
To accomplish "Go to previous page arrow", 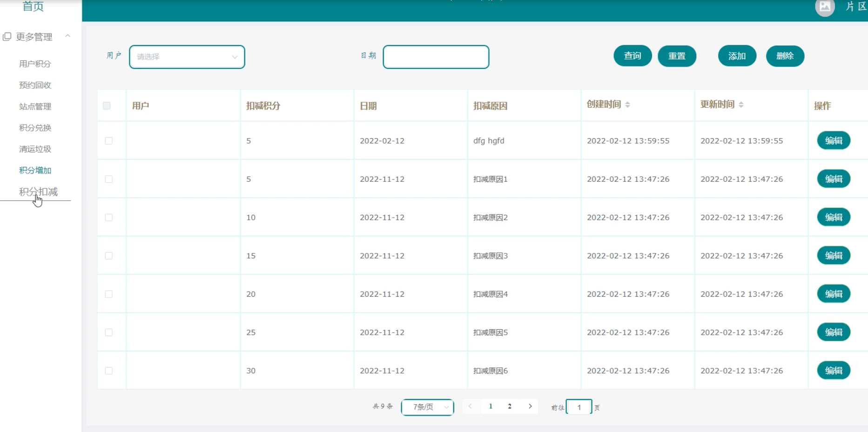I will point(470,406).
